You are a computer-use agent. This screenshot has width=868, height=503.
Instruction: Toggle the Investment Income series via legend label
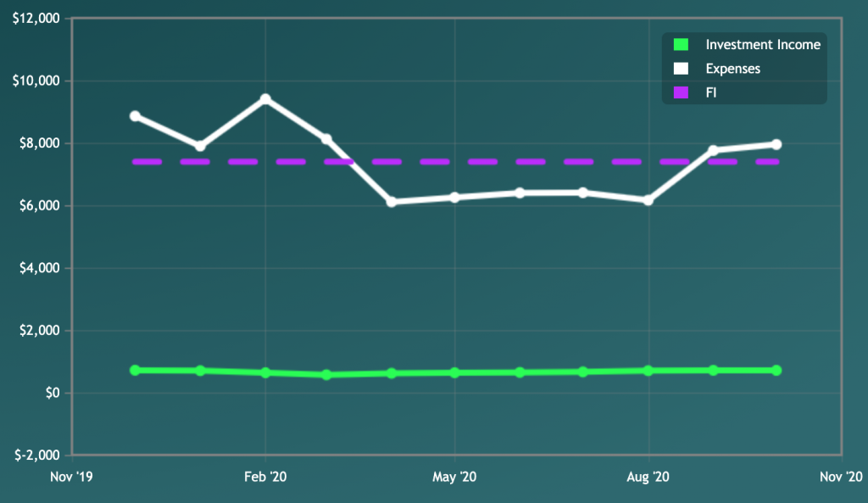[x=762, y=45]
